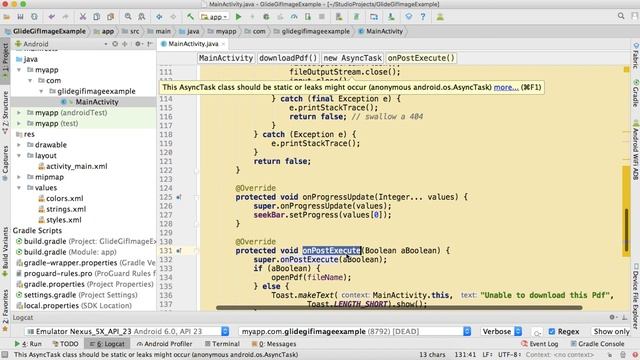640x360 pixels.
Task: Click the onPostExecute() breadcrumb
Action: coord(421,58)
